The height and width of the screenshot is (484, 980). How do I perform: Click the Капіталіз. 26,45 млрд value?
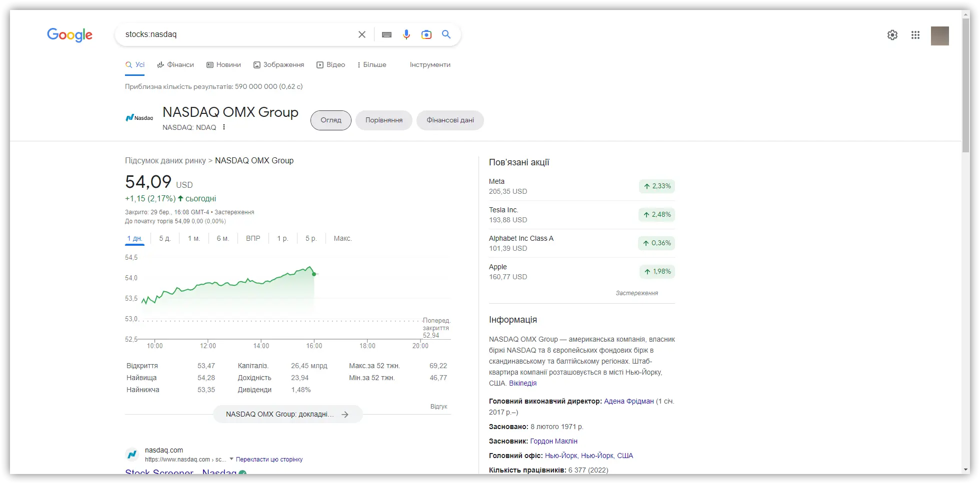(x=309, y=366)
